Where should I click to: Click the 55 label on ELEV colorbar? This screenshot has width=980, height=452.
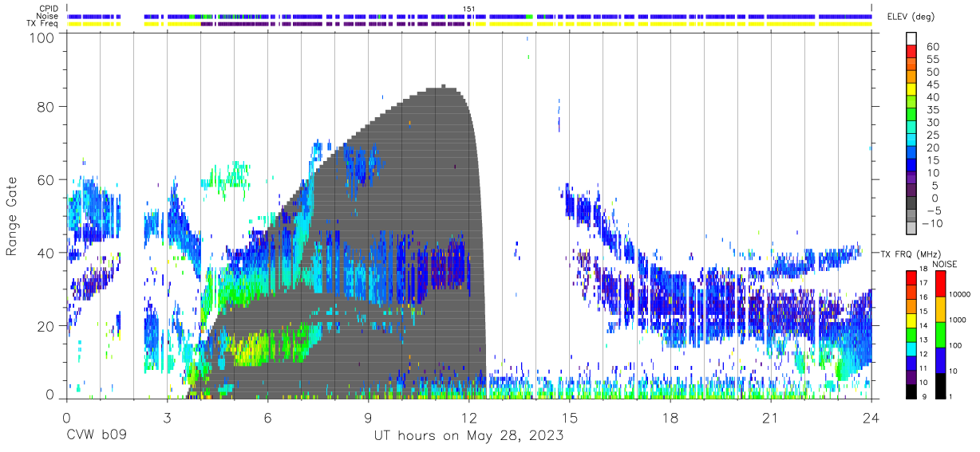[x=932, y=60]
